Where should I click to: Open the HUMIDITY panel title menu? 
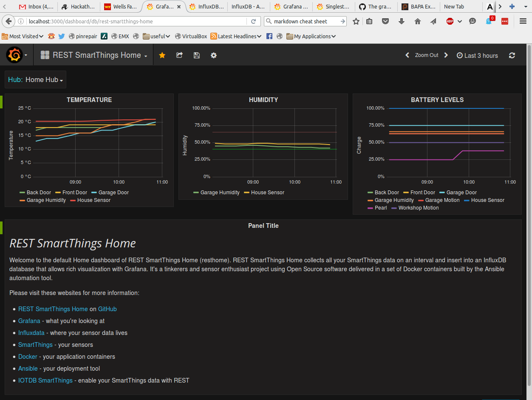263,100
